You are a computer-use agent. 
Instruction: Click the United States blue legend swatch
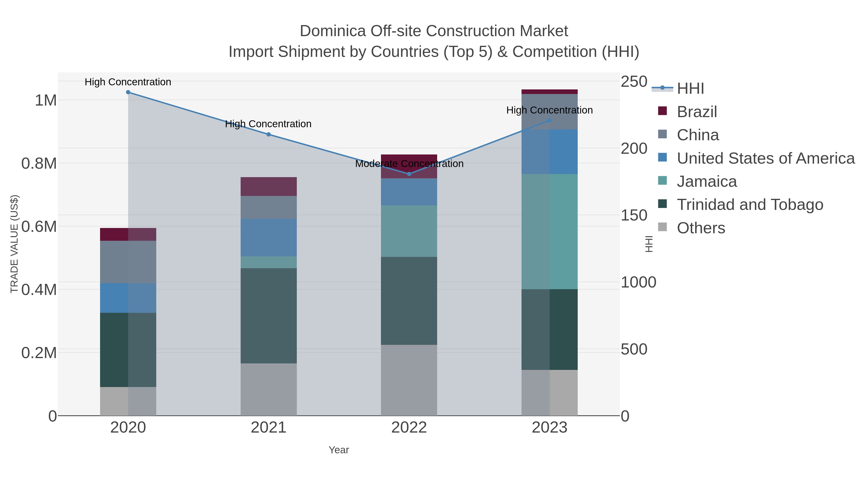(663, 157)
